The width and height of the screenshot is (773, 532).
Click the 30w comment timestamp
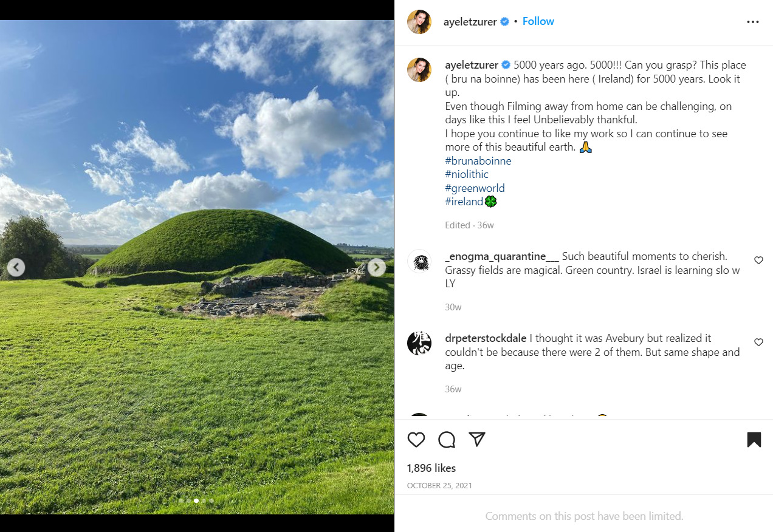point(453,307)
